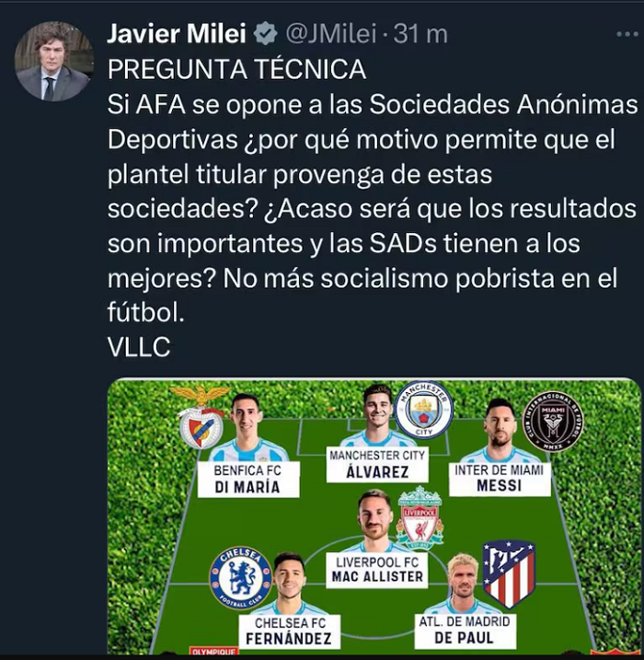
Task: Click the Atlético de Madrid crest
Action: tap(509, 574)
